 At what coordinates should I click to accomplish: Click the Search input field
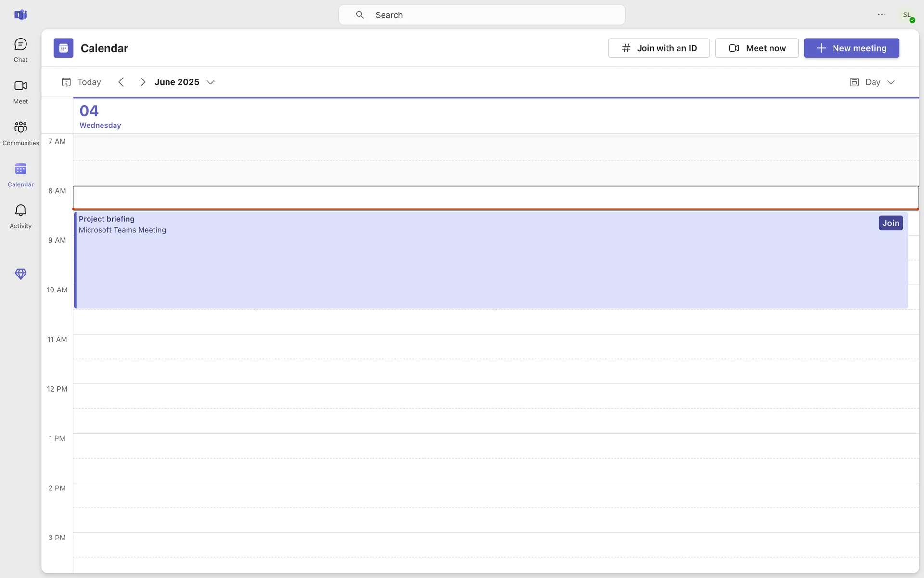(481, 15)
